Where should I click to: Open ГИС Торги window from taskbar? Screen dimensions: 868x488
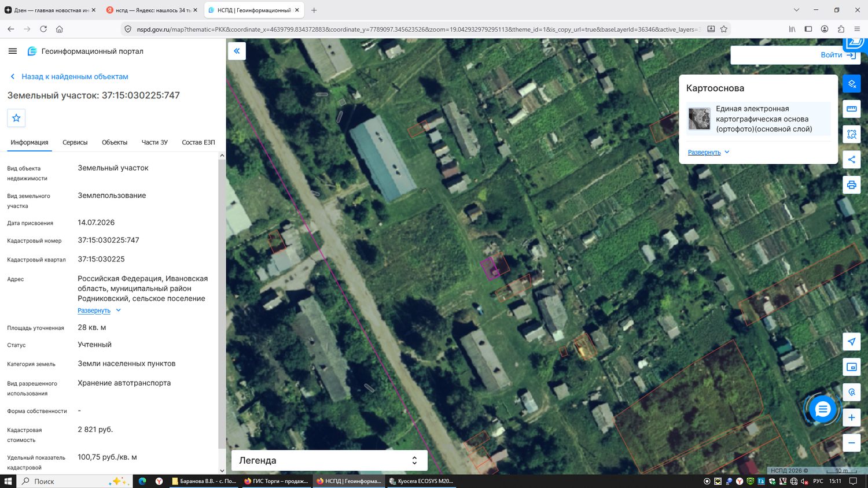coord(276,481)
